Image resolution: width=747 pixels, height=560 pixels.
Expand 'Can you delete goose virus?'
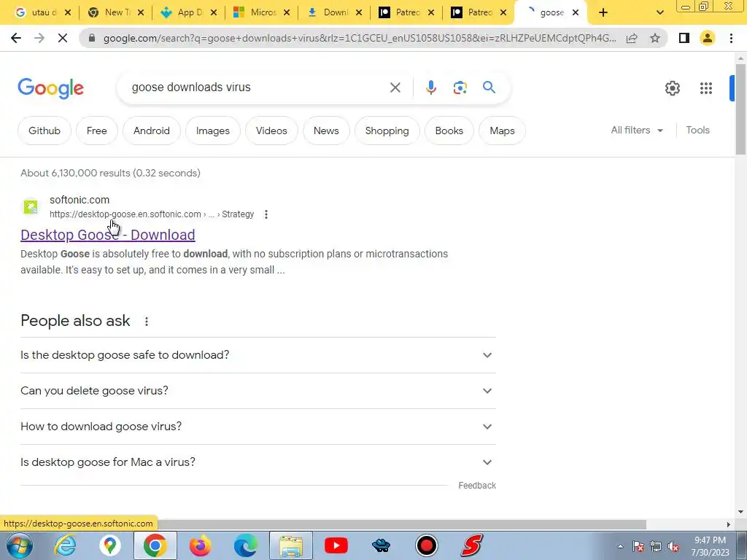coord(258,391)
